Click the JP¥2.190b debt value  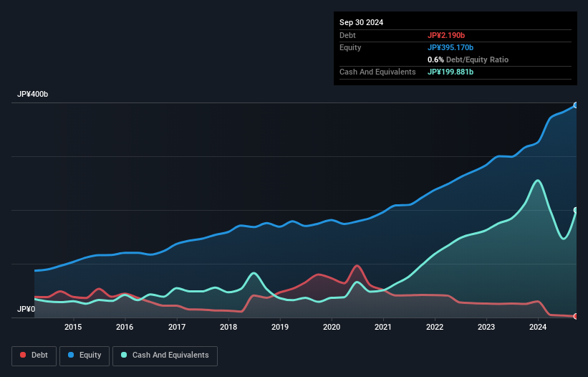(446, 35)
